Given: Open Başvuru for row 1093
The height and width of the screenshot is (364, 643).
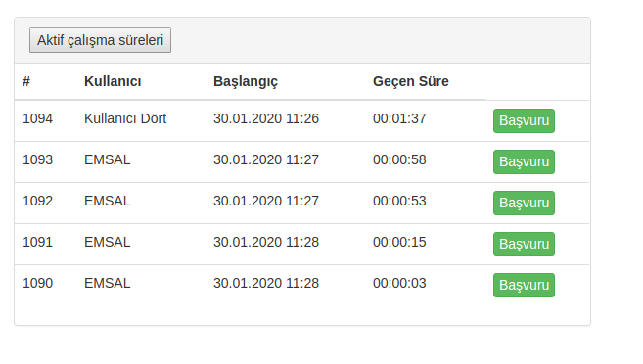Looking at the screenshot, I should click(524, 161).
